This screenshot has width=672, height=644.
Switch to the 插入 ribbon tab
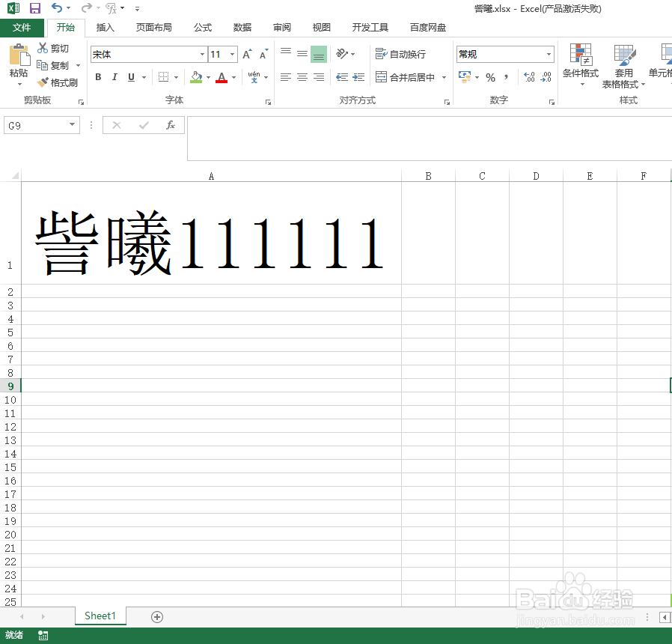[104, 27]
